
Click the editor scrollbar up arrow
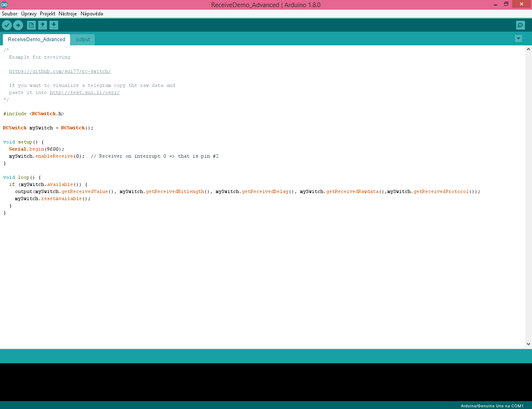528,49
